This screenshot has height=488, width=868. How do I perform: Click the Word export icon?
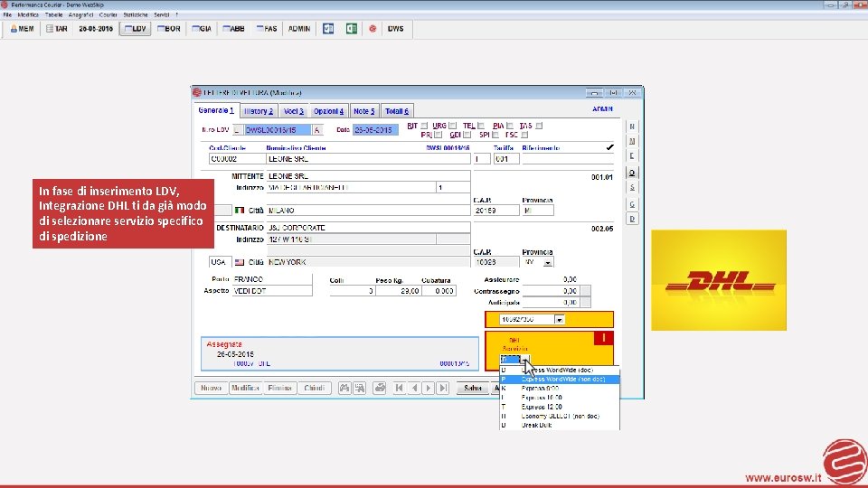328,29
